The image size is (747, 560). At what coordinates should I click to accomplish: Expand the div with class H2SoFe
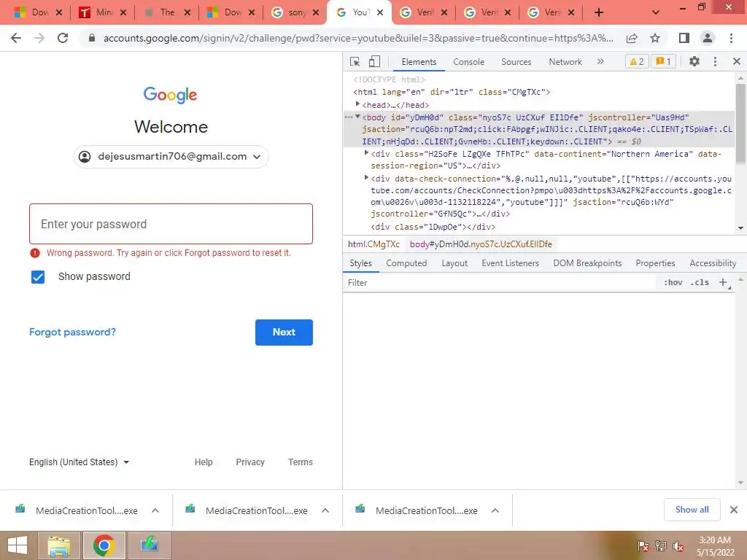[366, 153]
